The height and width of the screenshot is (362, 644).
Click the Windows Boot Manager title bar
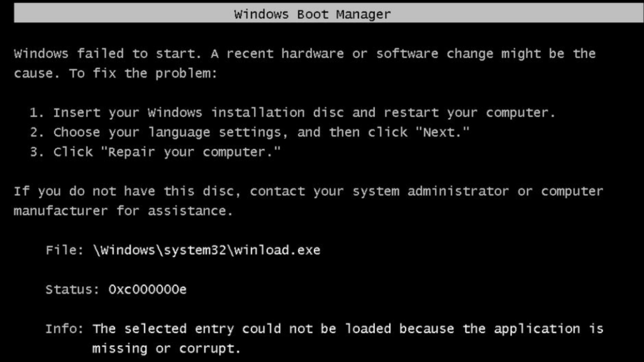(x=328, y=14)
